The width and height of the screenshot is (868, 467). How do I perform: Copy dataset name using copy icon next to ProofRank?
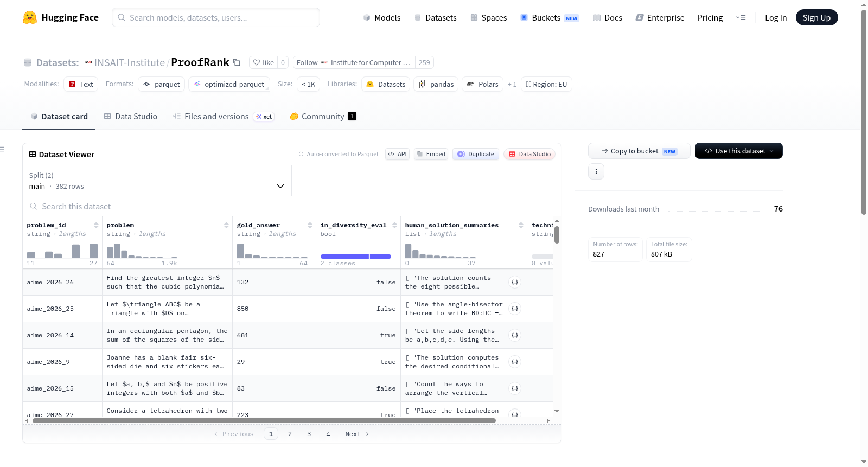pos(237,62)
